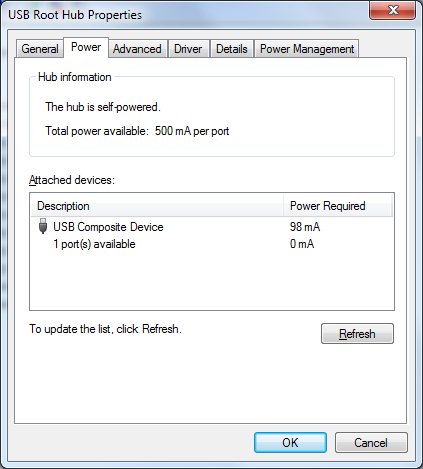
Task: Select the 1 port(s) available row
Action: click(x=212, y=244)
